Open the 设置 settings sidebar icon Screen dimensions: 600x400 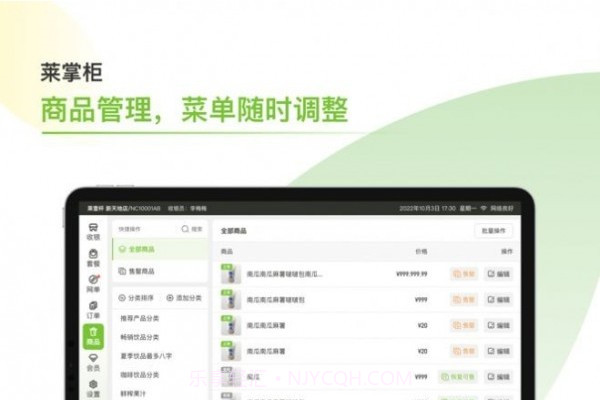[93, 389]
